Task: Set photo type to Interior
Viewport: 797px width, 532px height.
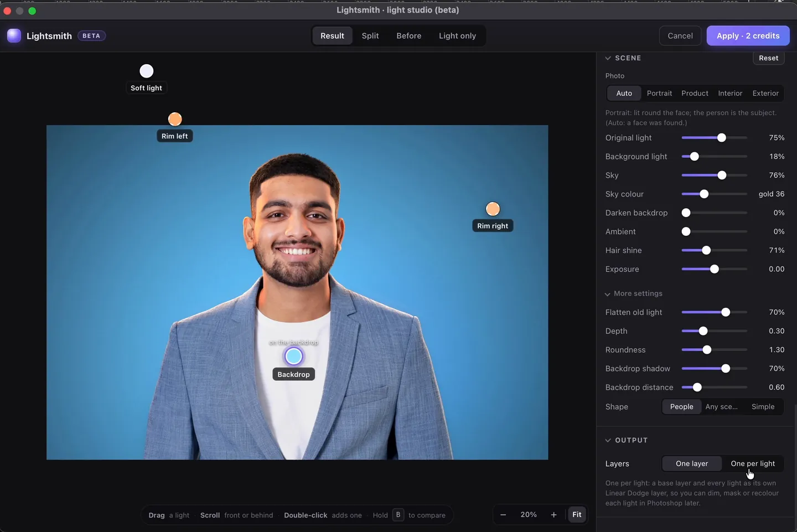Action: 730,94
